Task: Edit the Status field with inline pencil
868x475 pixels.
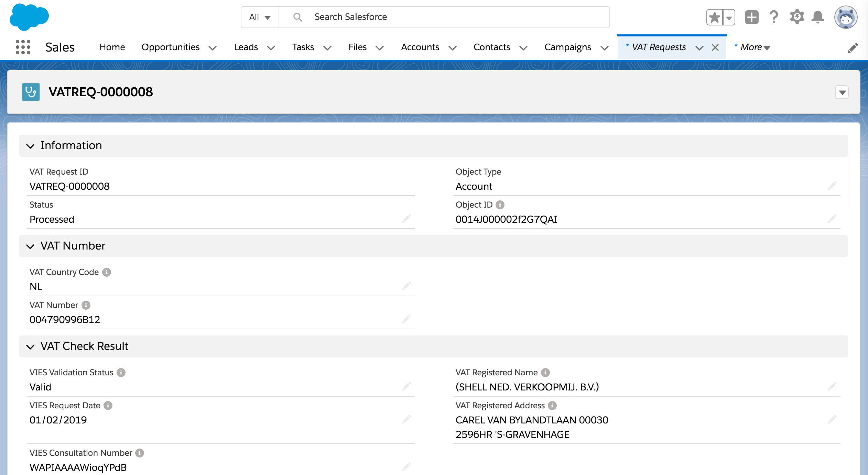Action: point(406,219)
